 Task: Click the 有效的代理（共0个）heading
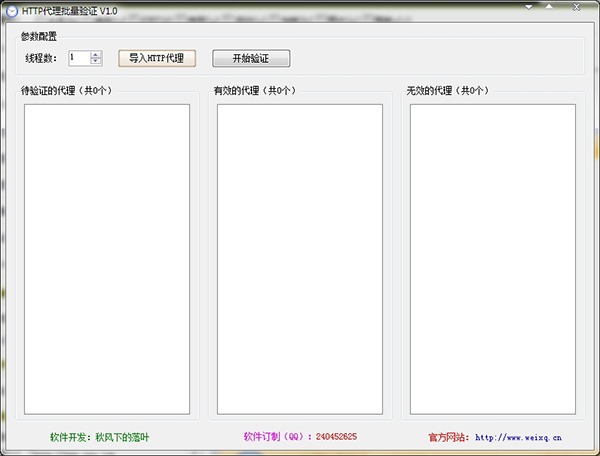point(254,91)
